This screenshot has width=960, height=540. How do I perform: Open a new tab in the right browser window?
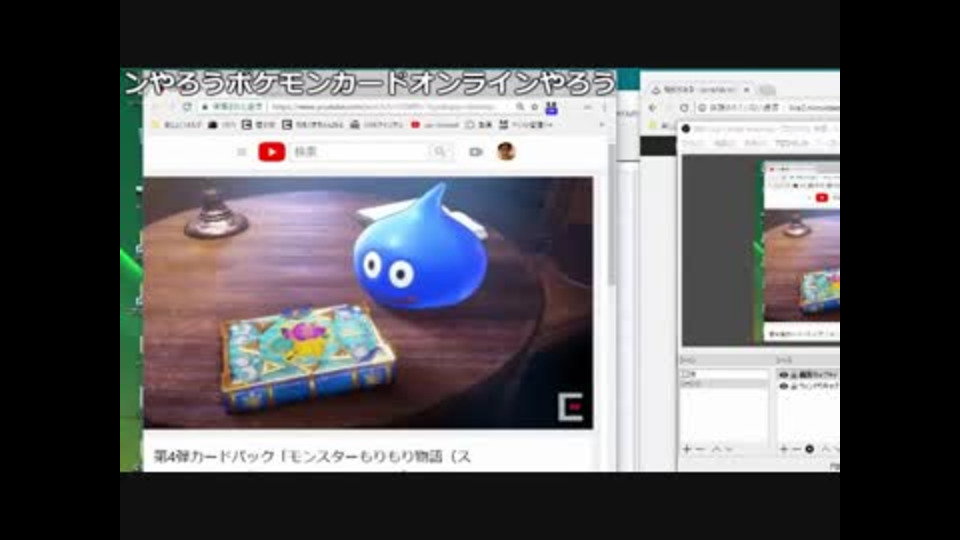tap(767, 90)
